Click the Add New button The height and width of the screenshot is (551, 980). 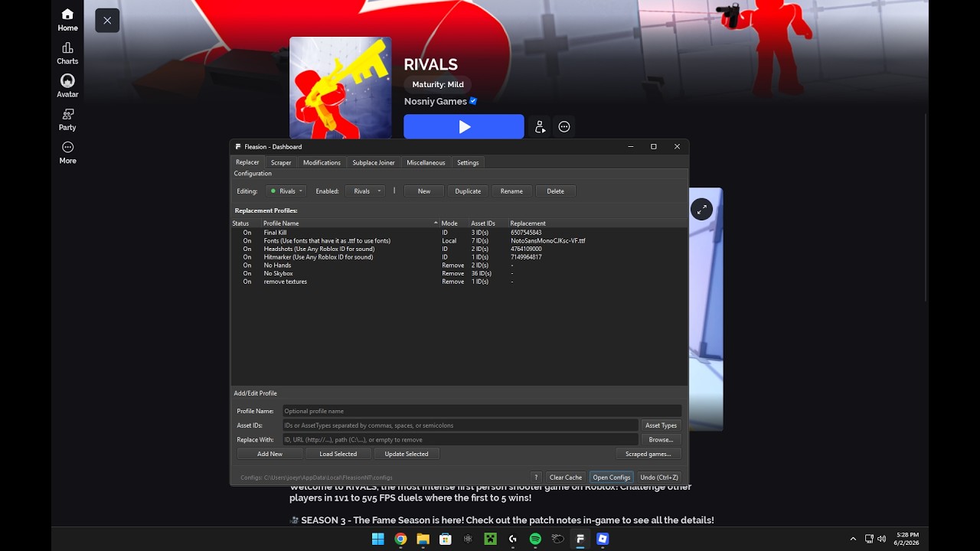click(269, 454)
